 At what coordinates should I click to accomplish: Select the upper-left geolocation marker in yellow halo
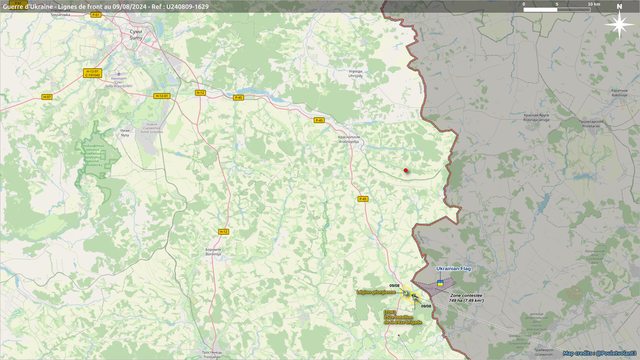[407, 293]
